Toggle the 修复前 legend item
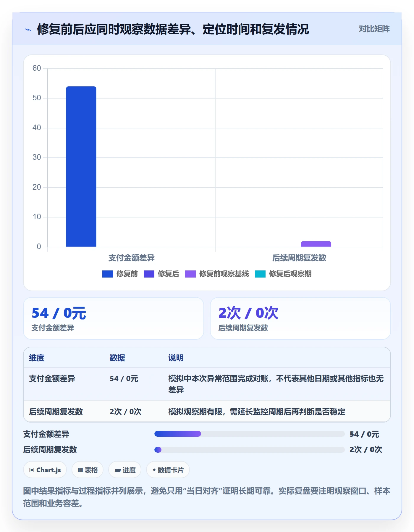Image resolution: width=414 pixels, height=532 pixels. point(120,274)
